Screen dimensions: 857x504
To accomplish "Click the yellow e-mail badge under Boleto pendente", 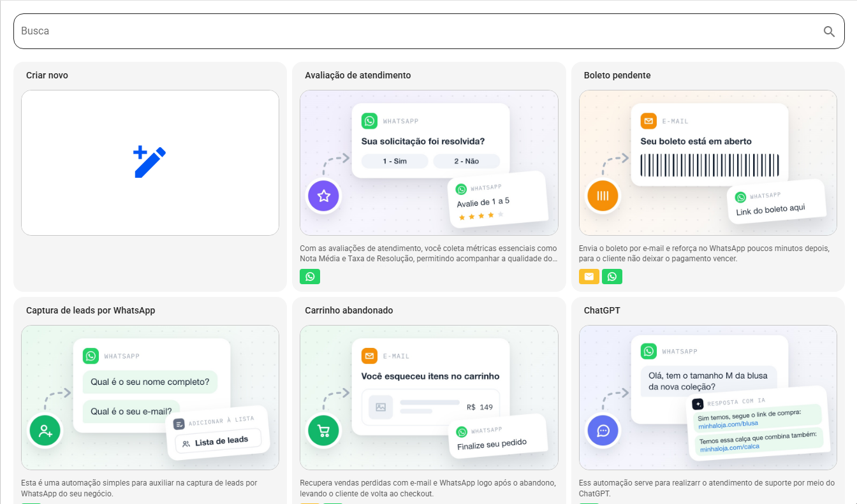I will tap(589, 277).
